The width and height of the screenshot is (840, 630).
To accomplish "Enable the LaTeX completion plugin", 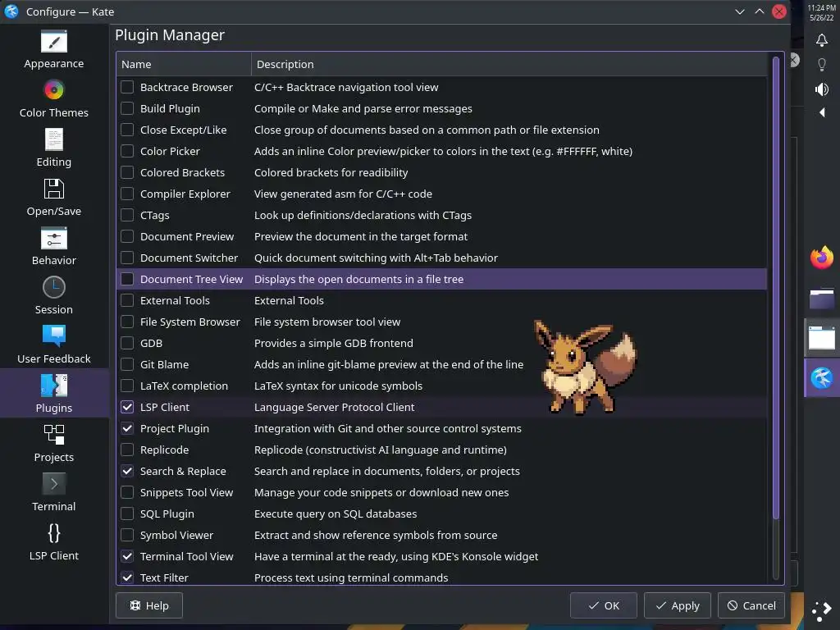I will tap(127, 386).
